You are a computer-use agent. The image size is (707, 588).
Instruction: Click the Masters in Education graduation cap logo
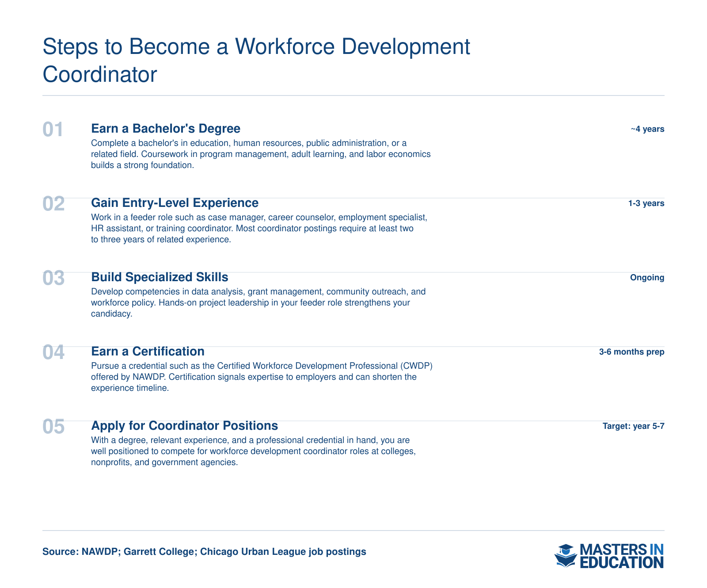coord(566,555)
